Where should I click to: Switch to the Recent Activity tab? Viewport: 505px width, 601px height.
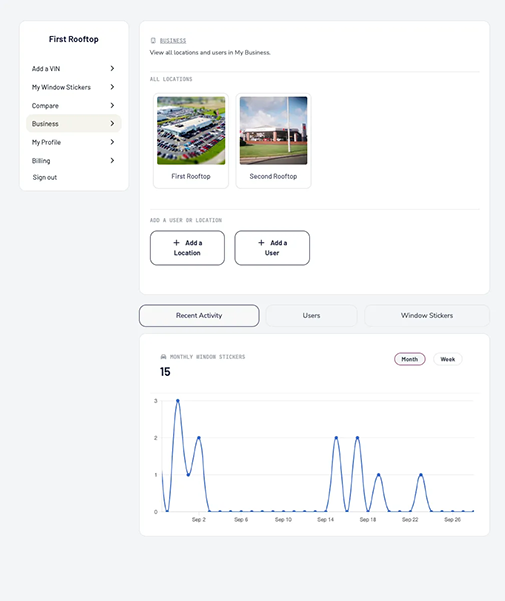pyautogui.click(x=199, y=315)
